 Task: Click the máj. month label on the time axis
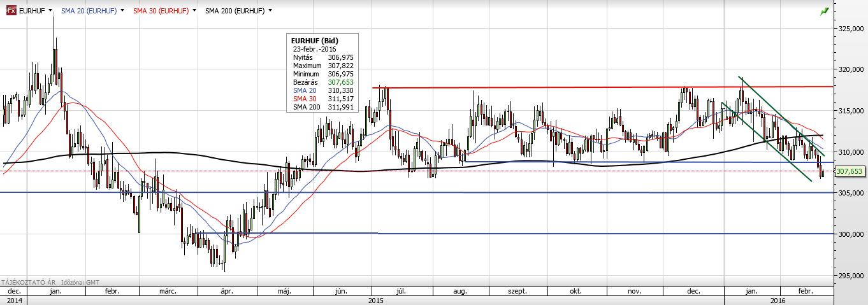(284, 291)
